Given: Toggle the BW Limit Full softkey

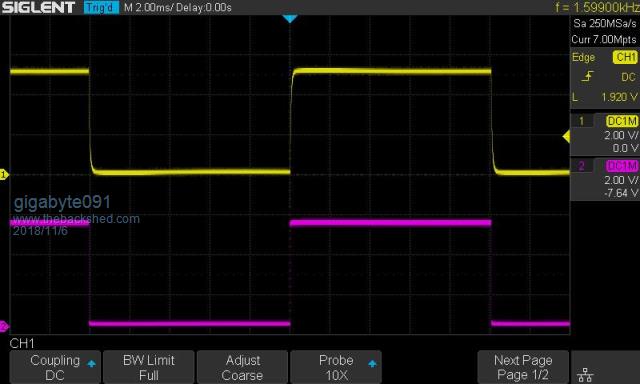Looking at the screenshot, I should 149,367.
